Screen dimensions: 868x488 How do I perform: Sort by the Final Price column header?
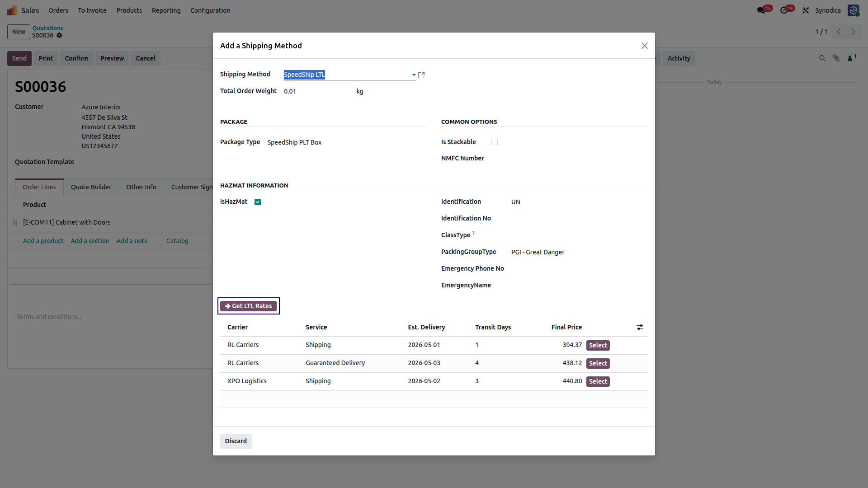[566, 327]
